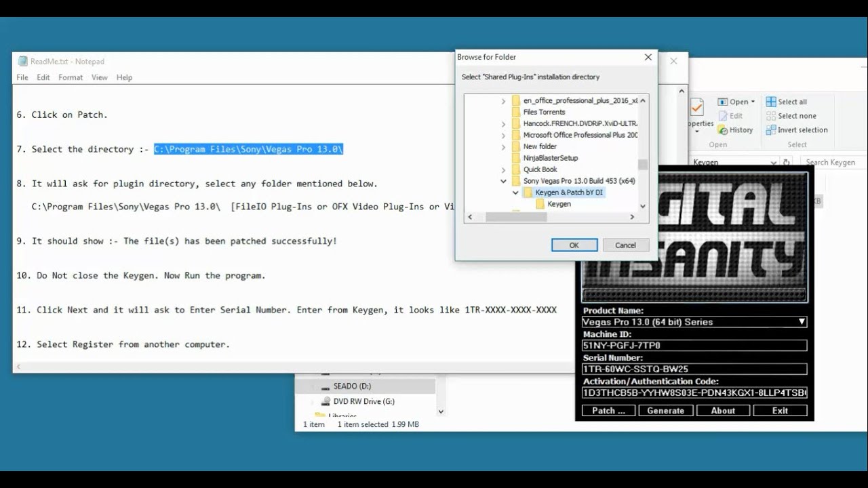Image resolution: width=868 pixels, height=488 pixels.
Task: Expand the New folder arrow
Action: pos(503,147)
